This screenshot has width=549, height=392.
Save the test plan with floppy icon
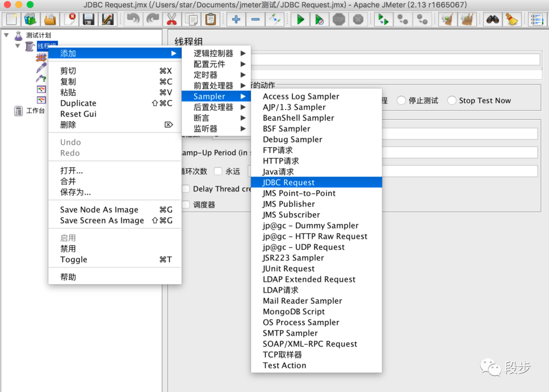88,19
